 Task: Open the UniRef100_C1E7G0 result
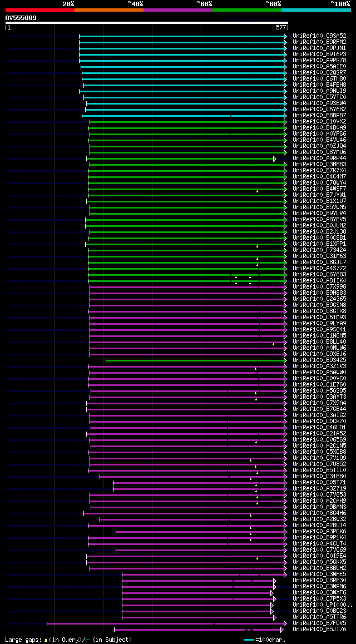tap(319, 385)
